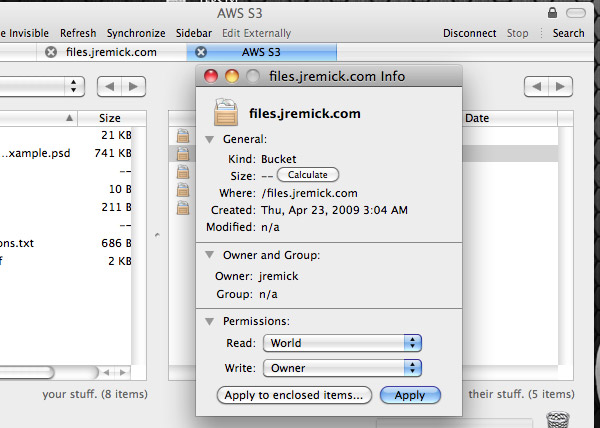Screen dimensions: 600x428
Task: Click the trash can icon at the bottom right
Action: 558,419
